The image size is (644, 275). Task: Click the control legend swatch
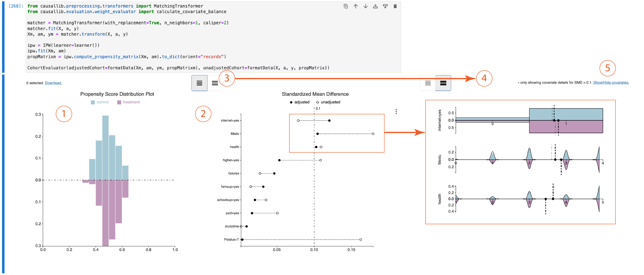93,102
